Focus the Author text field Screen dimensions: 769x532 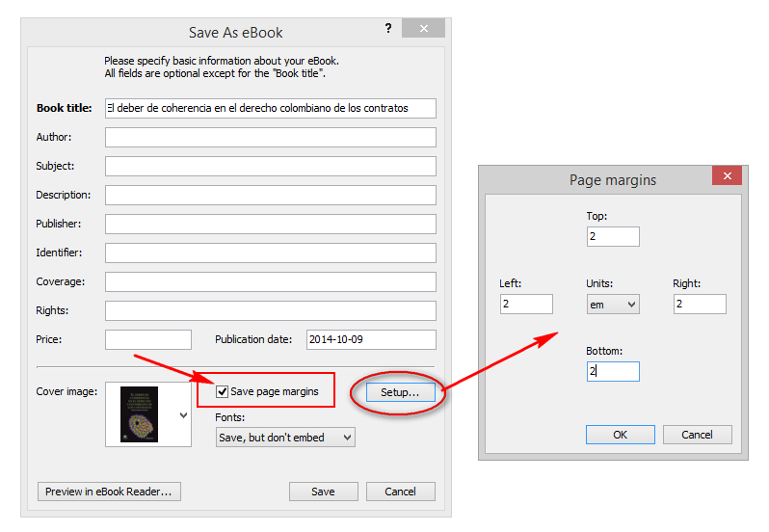click(270, 137)
